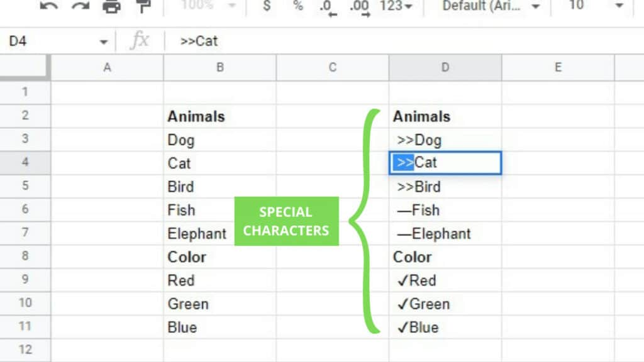Select cell D9 containing checkmark Red
The height and width of the screenshot is (362, 644).
click(x=445, y=280)
